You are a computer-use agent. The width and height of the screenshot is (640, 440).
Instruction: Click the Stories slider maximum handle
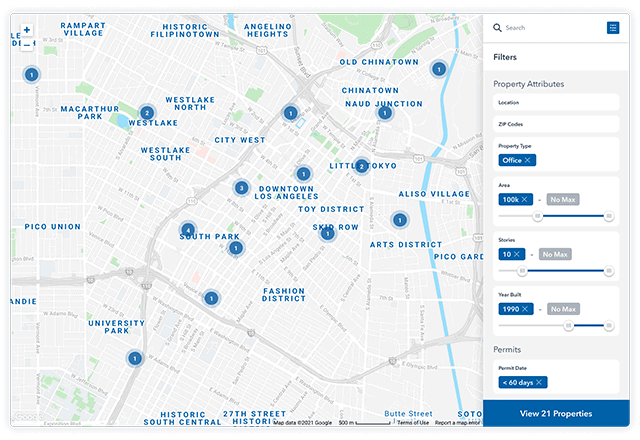(x=609, y=271)
